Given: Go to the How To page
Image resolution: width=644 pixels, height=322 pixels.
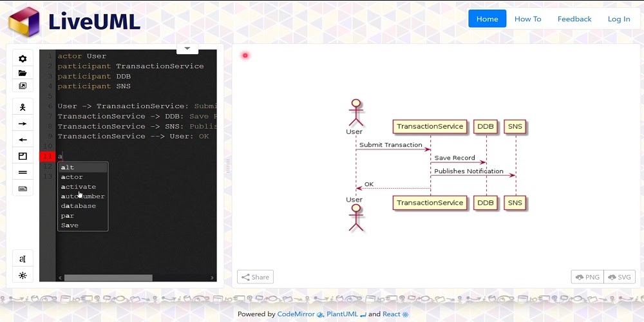Looking at the screenshot, I should click(x=527, y=19).
